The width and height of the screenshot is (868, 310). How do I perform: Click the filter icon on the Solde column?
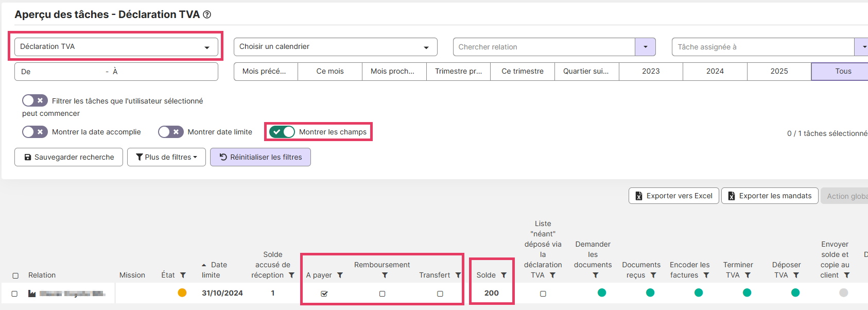(x=504, y=275)
